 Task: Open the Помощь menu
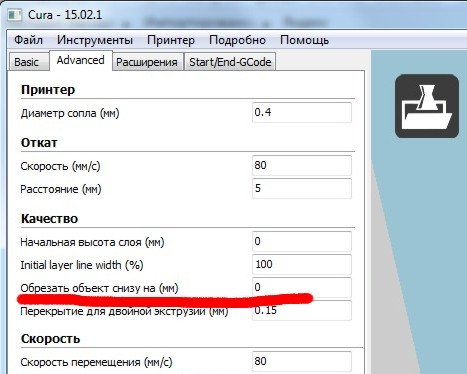tap(304, 40)
